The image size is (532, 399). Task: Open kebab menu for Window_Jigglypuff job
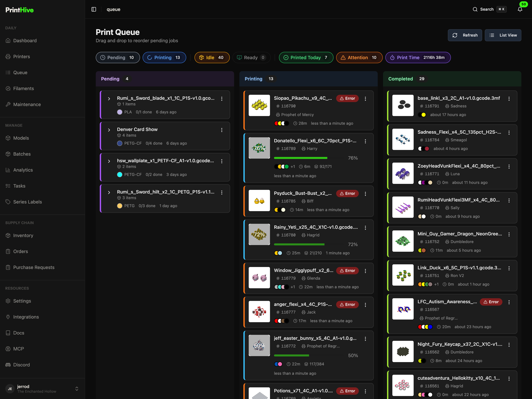[365, 271]
